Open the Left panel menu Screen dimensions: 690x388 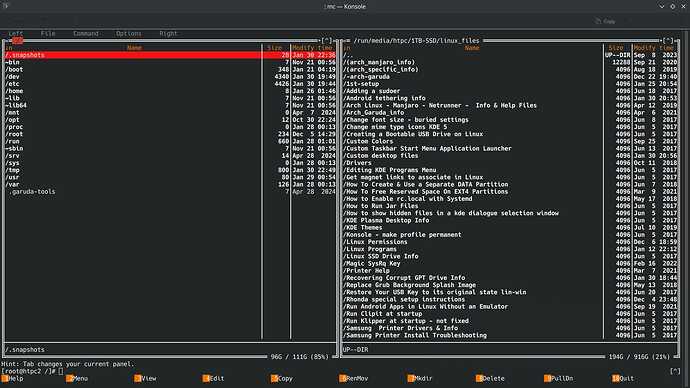click(x=15, y=33)
